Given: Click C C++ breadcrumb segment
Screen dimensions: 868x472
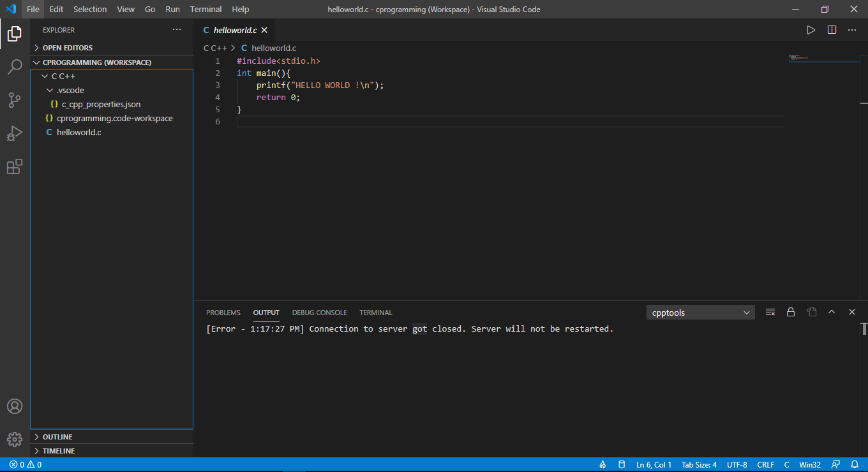Looking at the screenshot, I should click(216, 48).
